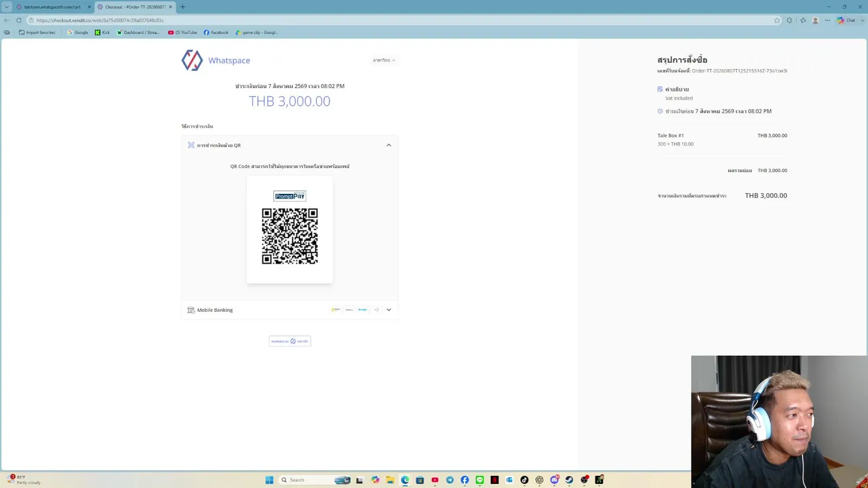Click the PromptPay QR code image
Viewport: 868px width, 488px height.
[x=290, y=236]
